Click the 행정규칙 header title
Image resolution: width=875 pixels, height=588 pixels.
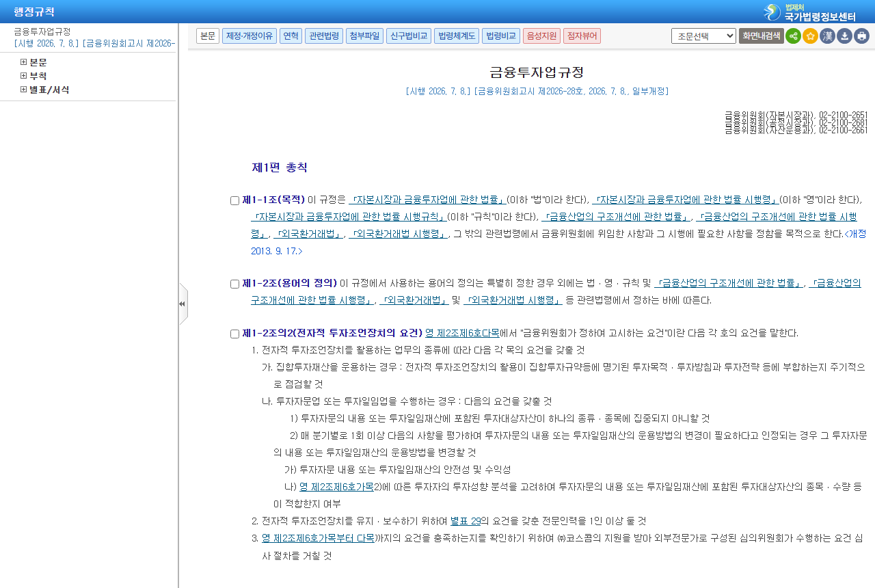click(x=34, y=12)
